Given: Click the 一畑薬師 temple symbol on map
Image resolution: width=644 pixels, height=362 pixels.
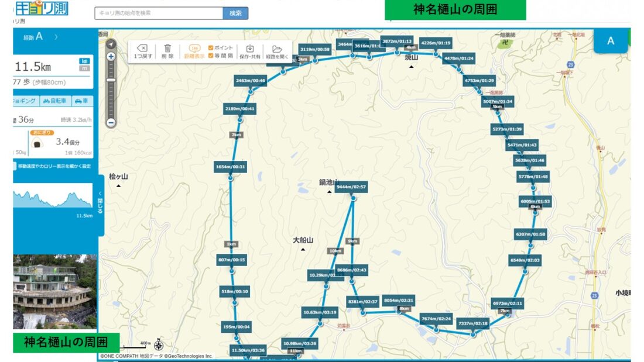Looking at the screenshot, I should click(x=505, y=42).
